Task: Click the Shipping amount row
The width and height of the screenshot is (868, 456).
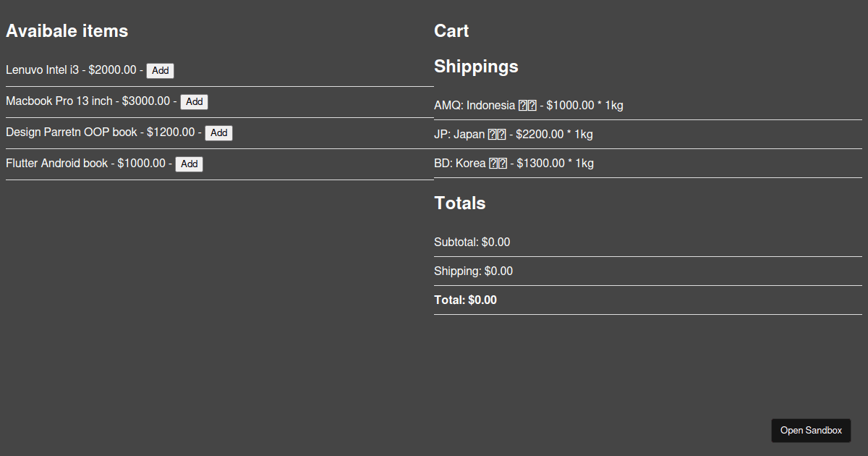Action: click(473, 271)
